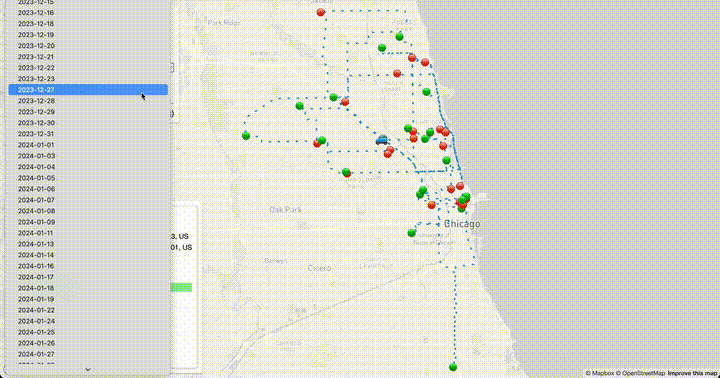The image size is (720, 378).
Task: Choose 2023-12-18 from the date list
Action: (88, 23)
